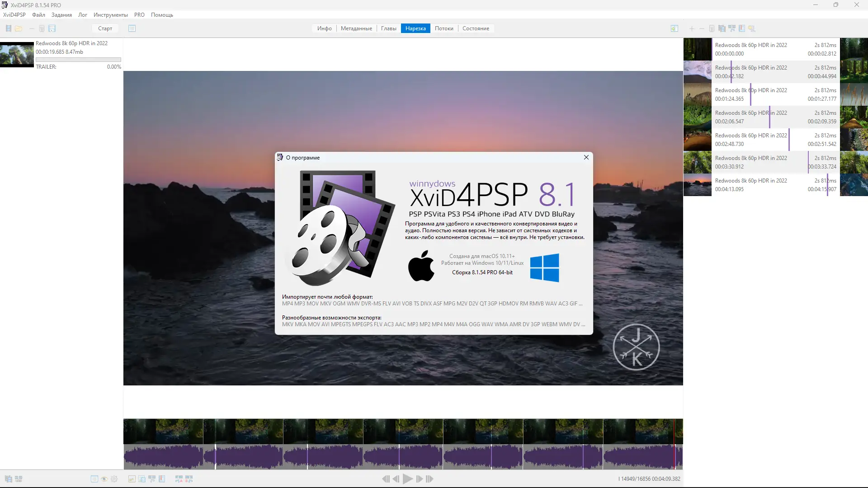The image size is (868, 488).
Task: Open a video file with the folder icon
Action: click(19, 28)
